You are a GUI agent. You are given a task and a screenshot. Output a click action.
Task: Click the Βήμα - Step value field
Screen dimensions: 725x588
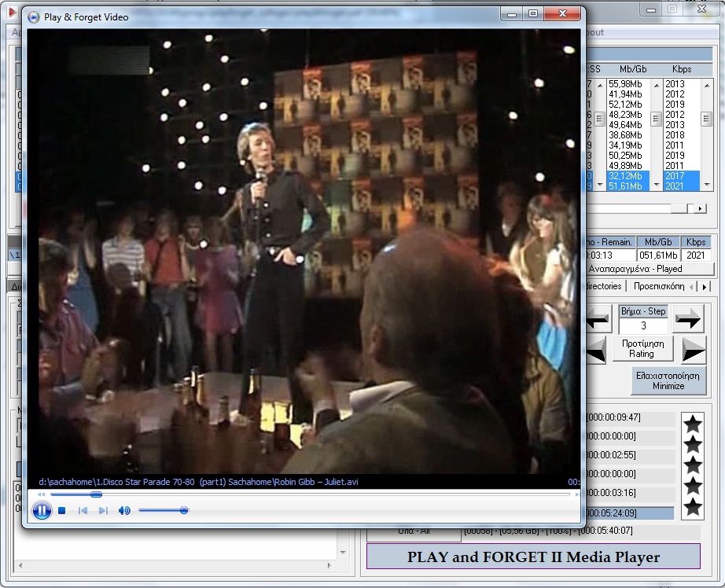click(643, 326)
